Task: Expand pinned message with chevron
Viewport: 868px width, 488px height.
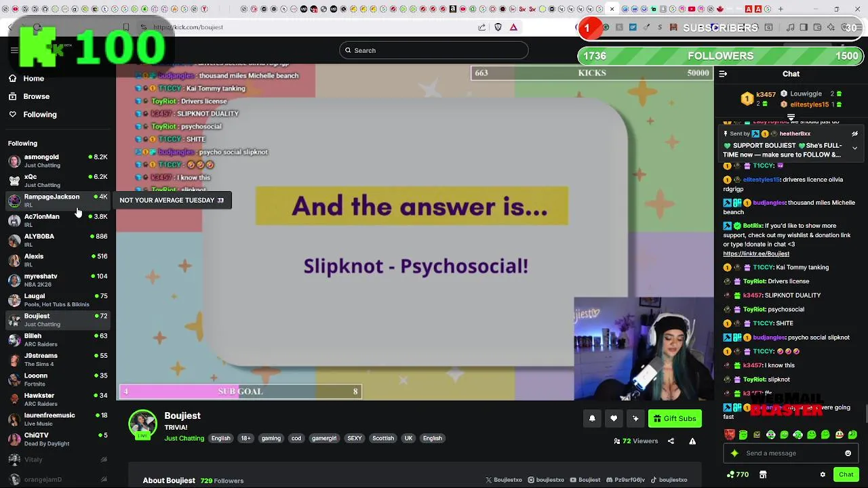Action: coord(854,148)
